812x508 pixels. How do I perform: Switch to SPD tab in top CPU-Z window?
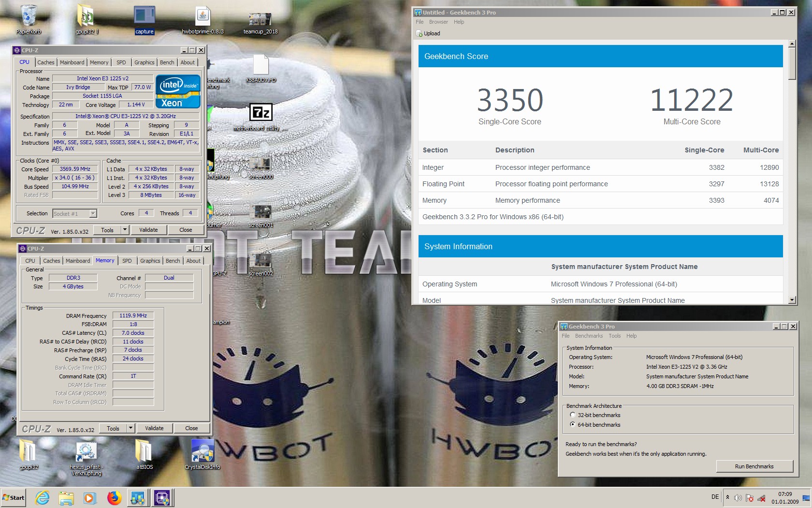121,62
